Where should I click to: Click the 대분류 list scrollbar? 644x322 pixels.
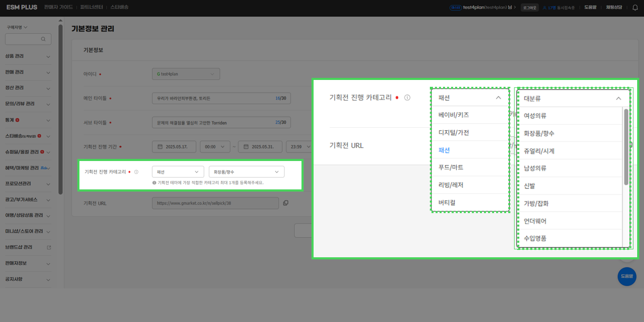pyautogui.click(x=626, y=147)
